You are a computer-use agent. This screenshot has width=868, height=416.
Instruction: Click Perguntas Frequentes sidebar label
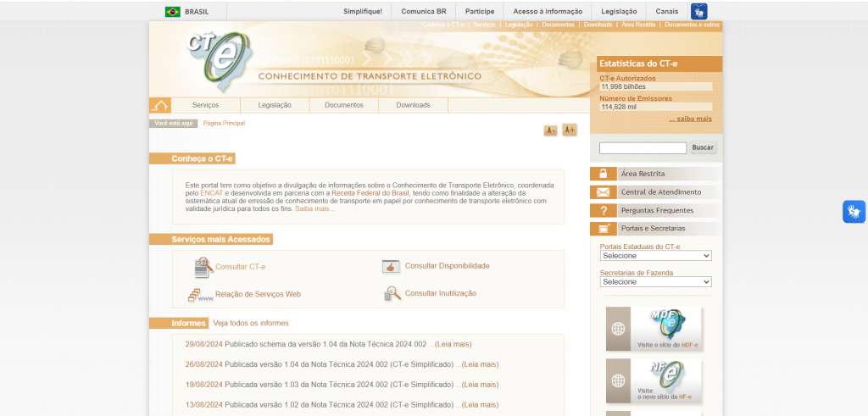point(657,210)
